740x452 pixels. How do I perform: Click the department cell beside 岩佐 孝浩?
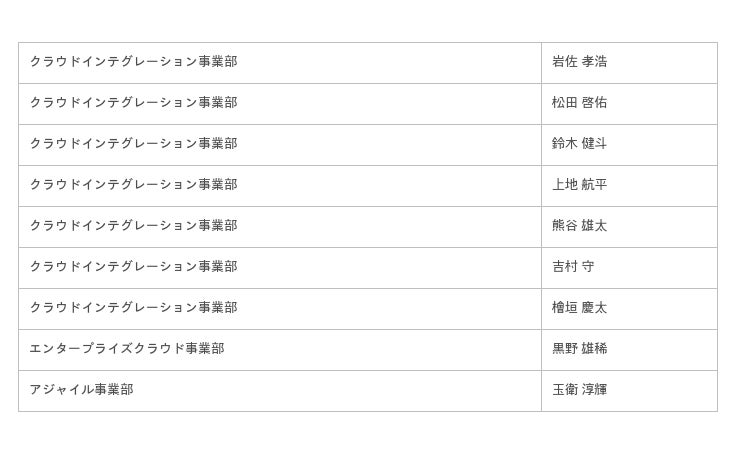pyautogui.click(x=134, y=62)
